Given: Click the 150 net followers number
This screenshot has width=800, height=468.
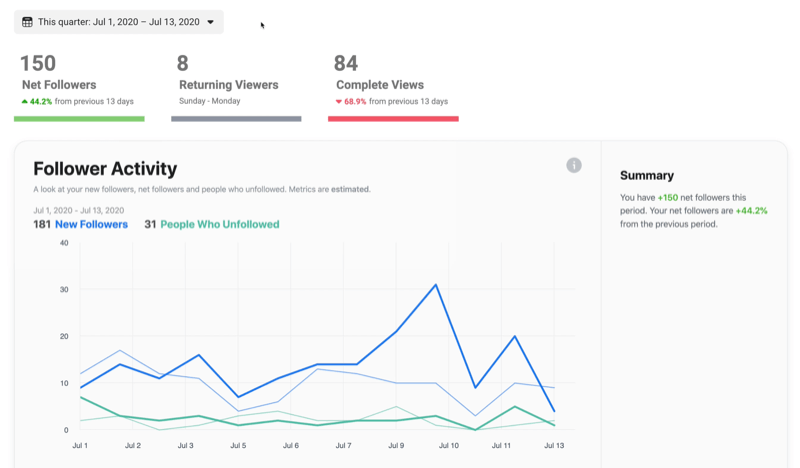Looking at the screenshot, I should point(38,64).
